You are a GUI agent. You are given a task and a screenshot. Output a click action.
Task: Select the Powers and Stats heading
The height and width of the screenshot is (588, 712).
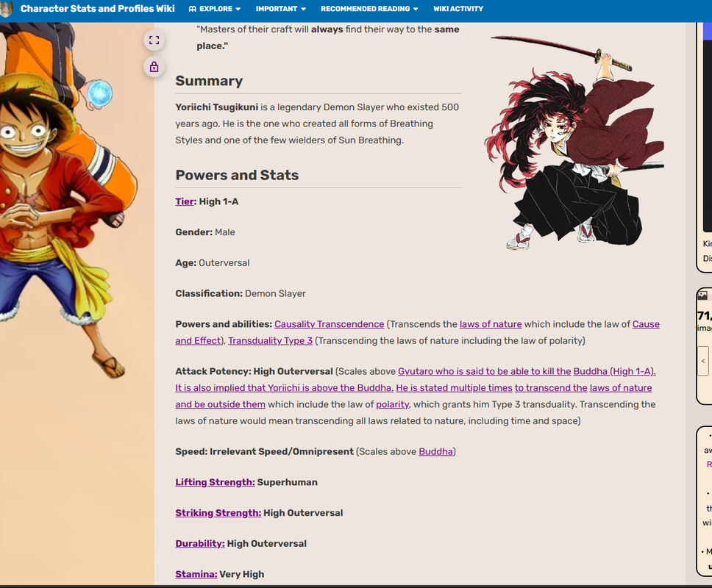pos(237,175)
